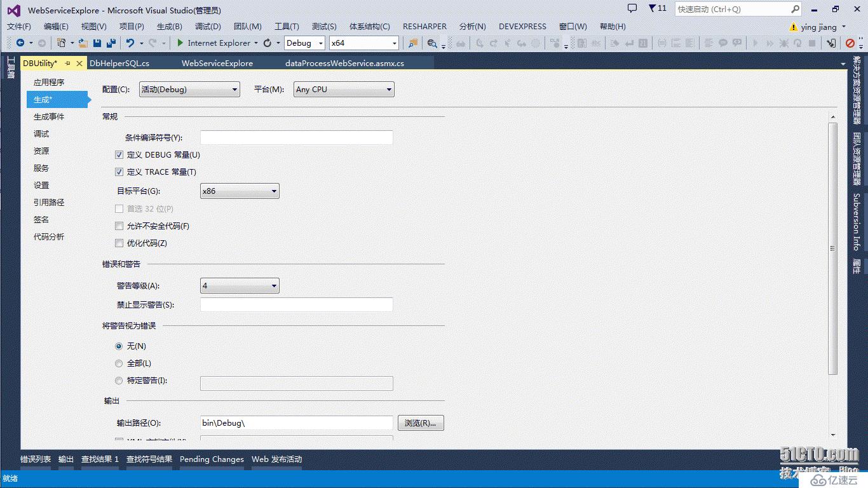Click the warning icon beside ying jiang
The height and width of the screenshot is (488, 868).
tap(793, 27)
